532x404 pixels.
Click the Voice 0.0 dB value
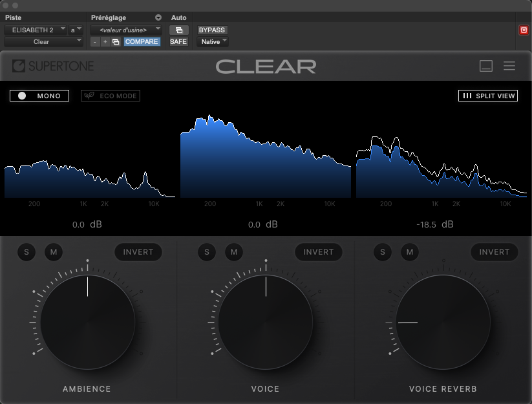[x=262, y=224]
